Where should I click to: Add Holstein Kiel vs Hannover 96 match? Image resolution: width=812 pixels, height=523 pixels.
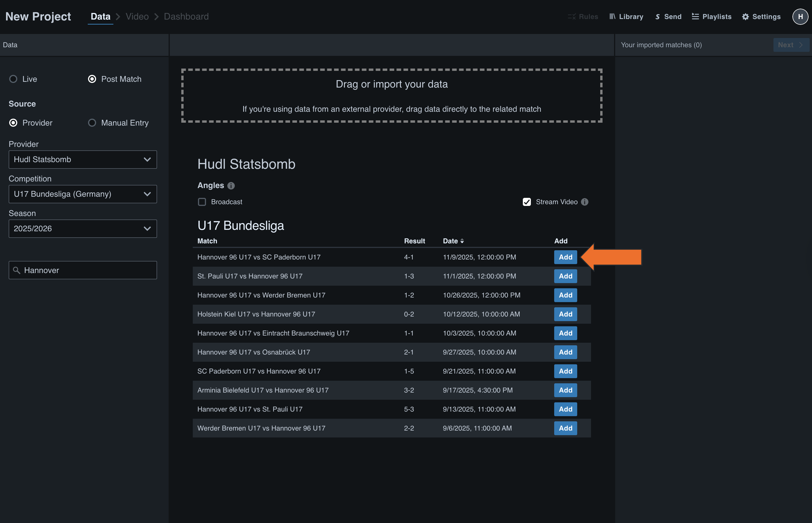pos(565,314)
